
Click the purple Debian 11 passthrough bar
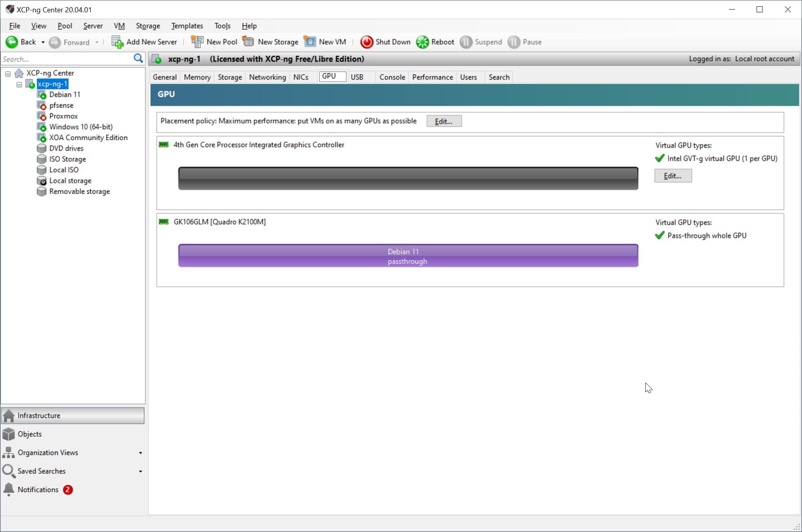[x=408, y=256]
